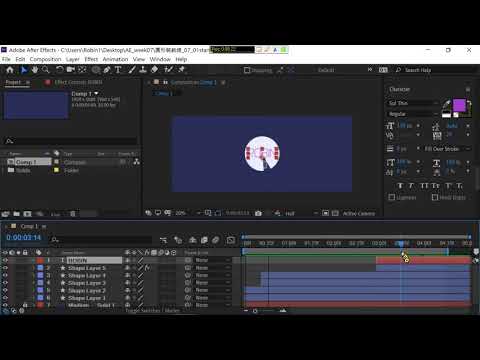Select the Pen tool

click(107, 70)
